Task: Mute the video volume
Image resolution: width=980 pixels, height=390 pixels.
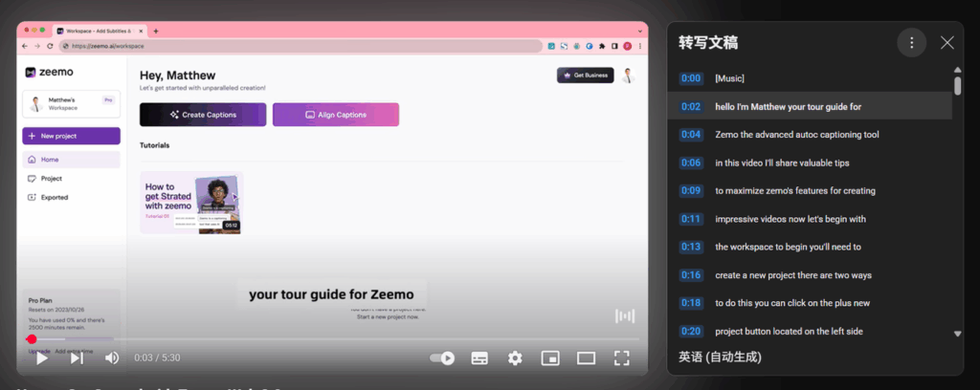Action: pyautogui.click(x=112, y=358)
